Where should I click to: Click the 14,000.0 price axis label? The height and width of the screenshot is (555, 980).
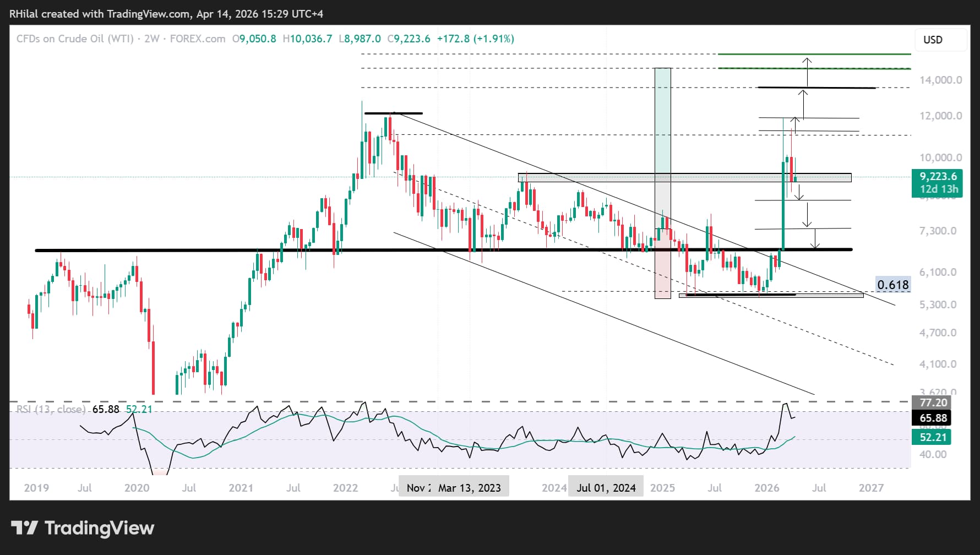click(x=941, y=80)
